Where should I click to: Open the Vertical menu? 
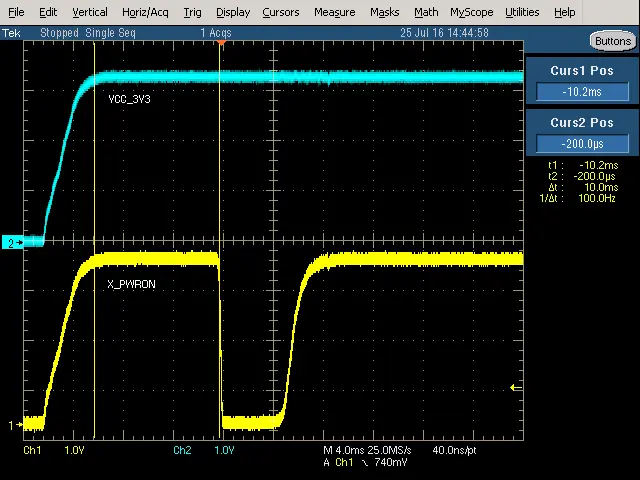[x=90, y=12]
